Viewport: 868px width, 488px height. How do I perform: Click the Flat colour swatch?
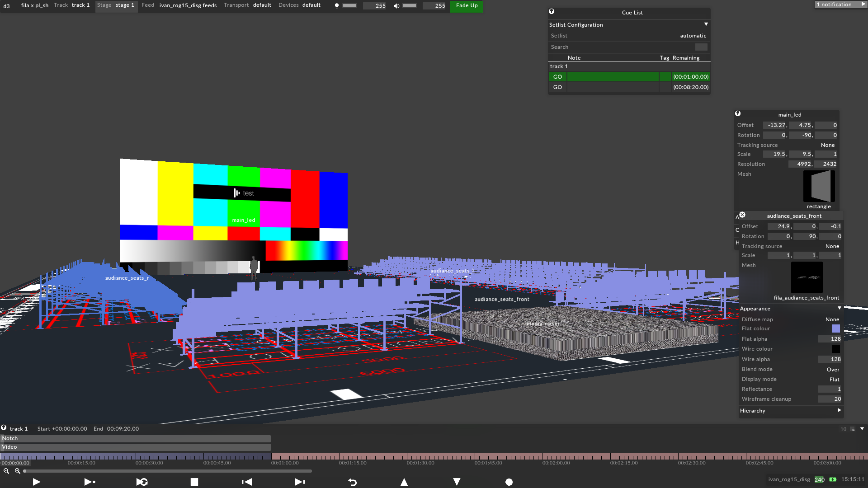point(835,328)
